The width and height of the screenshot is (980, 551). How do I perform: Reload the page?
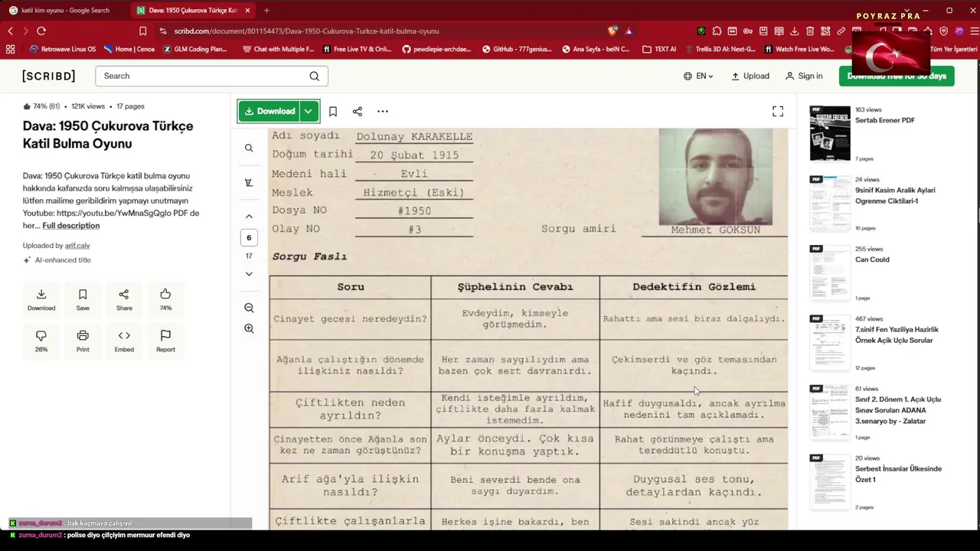[41, 31]
